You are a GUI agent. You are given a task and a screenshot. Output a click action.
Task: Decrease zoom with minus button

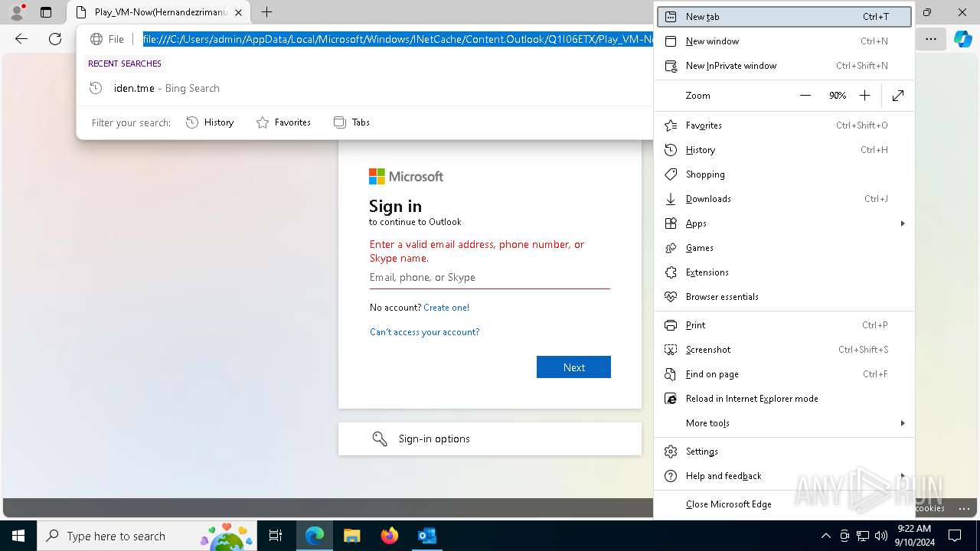tap(805, 96)
